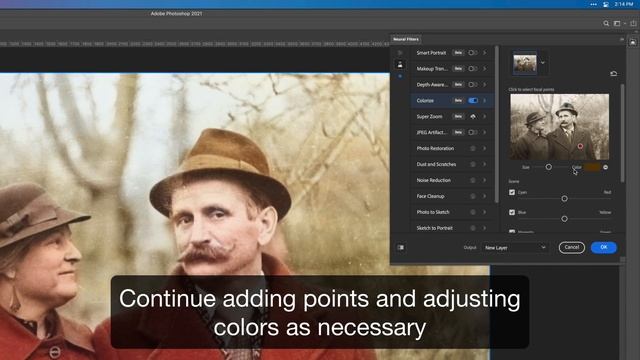The image size is (640, 360).
Task: Click the Super Zoom cloud download icon
Action: pos(473,117)
